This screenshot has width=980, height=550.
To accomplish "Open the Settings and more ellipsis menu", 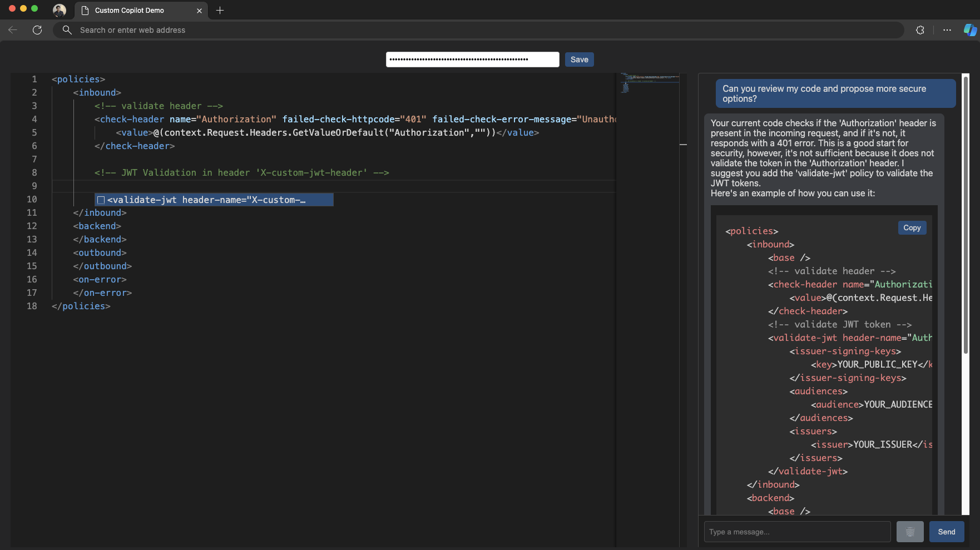I will pos(947,30).
